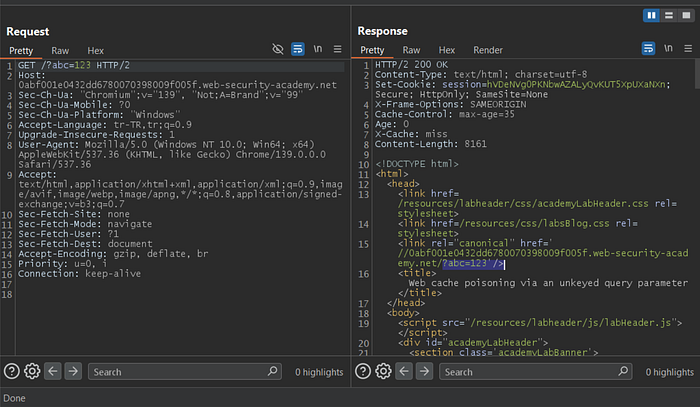Open Response panel hamburger options menu
Screen dimensions: 700x407
click(688, 48)
